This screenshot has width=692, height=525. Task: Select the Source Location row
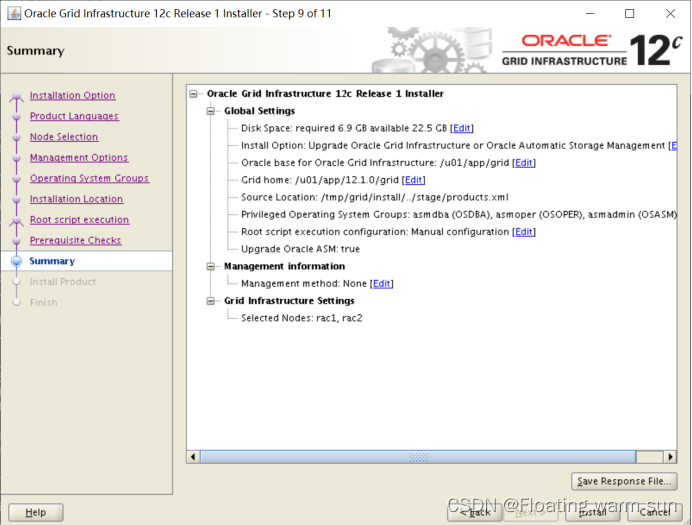point(375,197)
